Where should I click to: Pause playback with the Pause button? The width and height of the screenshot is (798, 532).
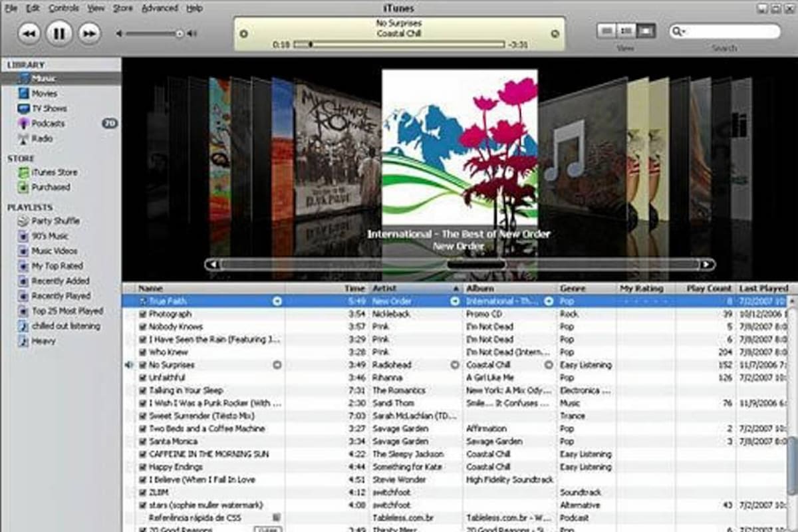[x=59, y=33]
